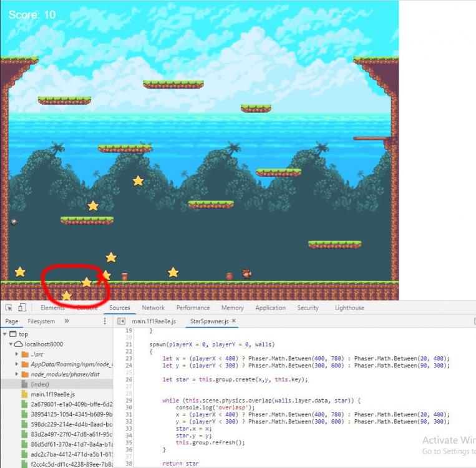Screen dimensions: 476x468
Task: Activate the inspect element picker icon
Action: [x=9, y=308]
